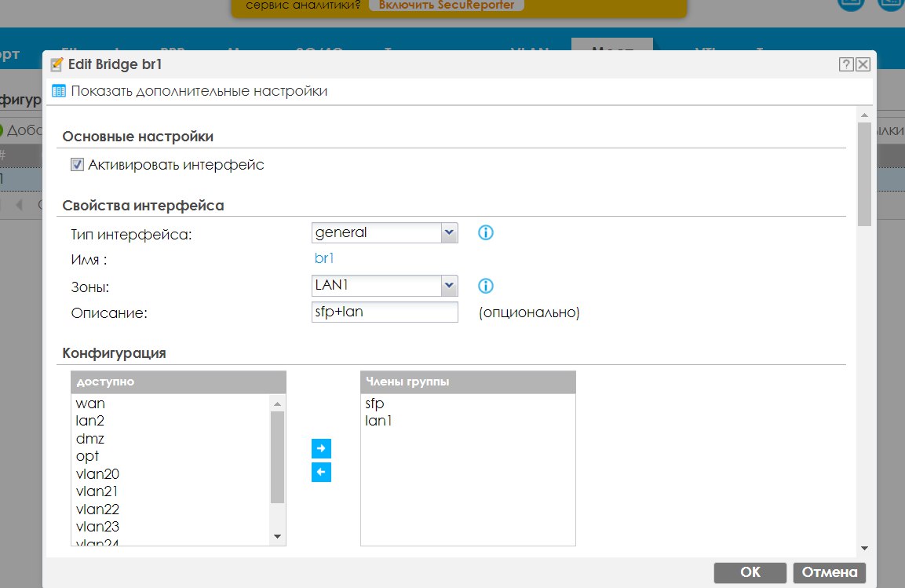
Task: Click the additional settings grid icon
Action: point(59,91)
